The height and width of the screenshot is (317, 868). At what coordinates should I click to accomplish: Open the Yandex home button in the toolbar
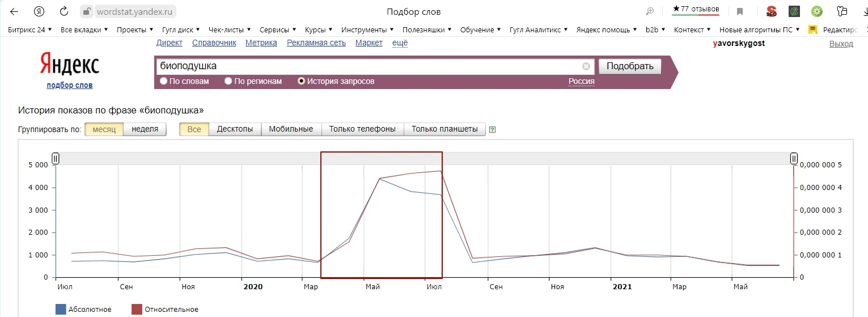(39, 11)
